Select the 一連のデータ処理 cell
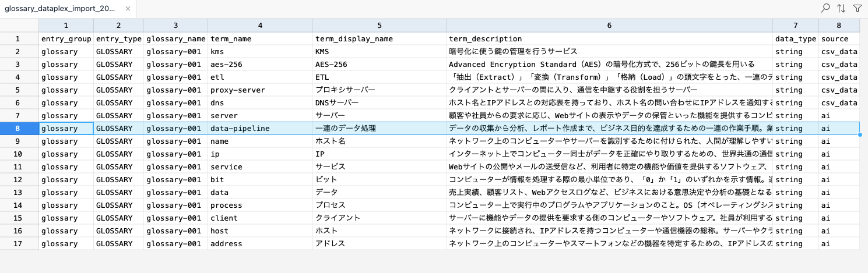Viewport: 868px width, 273px height. 379,129
